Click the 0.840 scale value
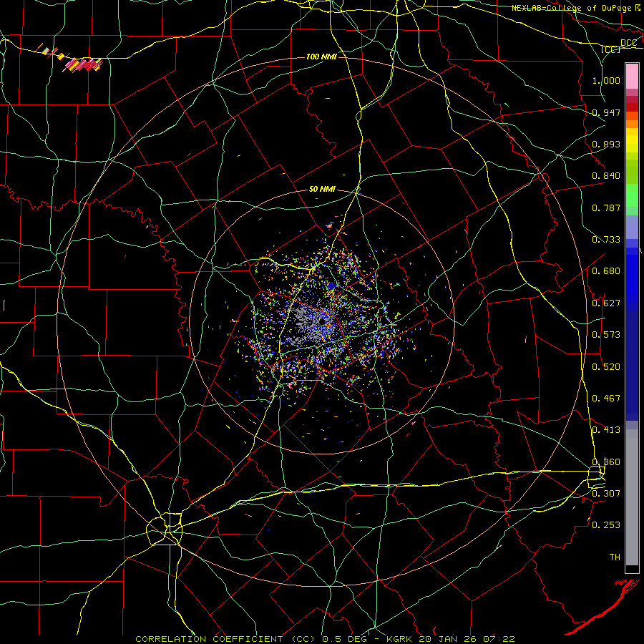 tap(606, 176)
